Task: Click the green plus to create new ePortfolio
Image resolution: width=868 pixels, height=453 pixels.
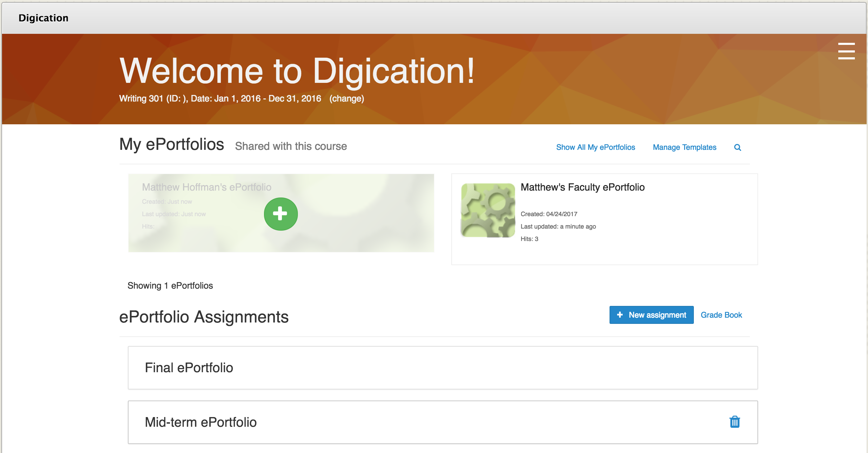Action: click(x=281, y=214)
